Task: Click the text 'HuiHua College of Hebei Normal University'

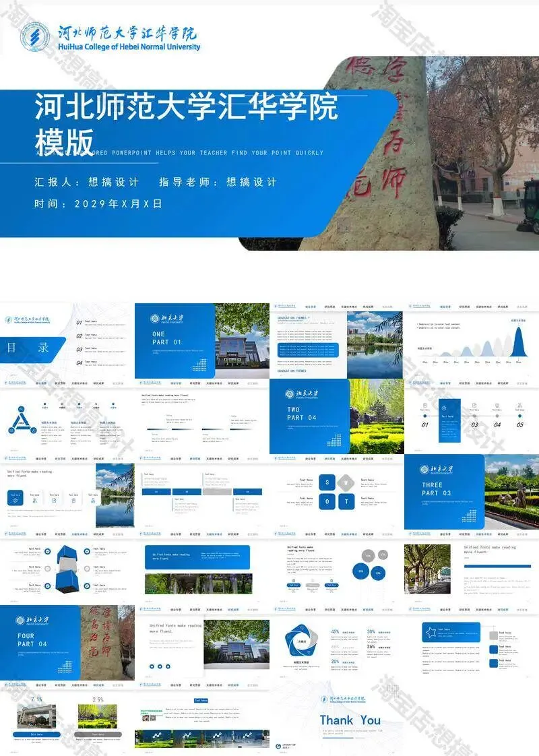Action: point(129,46)
